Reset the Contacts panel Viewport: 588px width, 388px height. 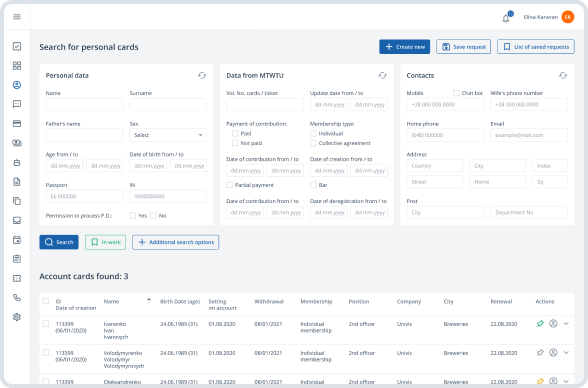point(563,75)
